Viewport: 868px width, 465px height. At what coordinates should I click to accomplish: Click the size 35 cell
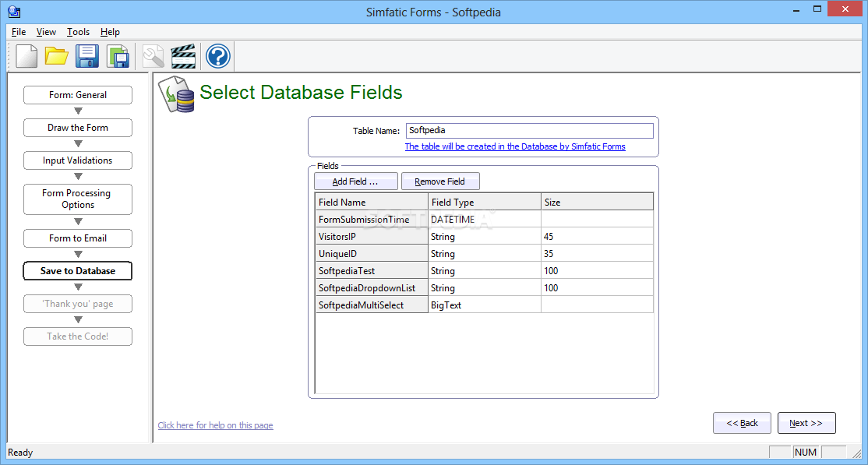[x=598, y=254]
